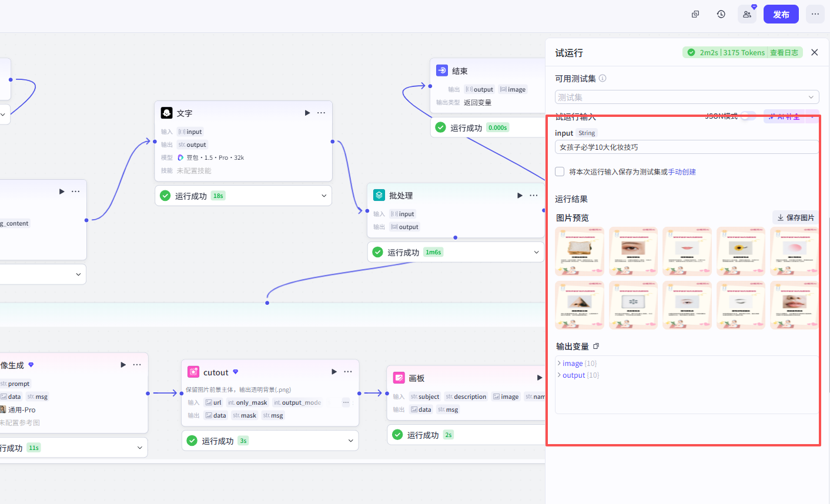Screen dimensions: 830x504
Task: Open the eyebrow preview thumbnail
Action: click(x=741, y=305)
